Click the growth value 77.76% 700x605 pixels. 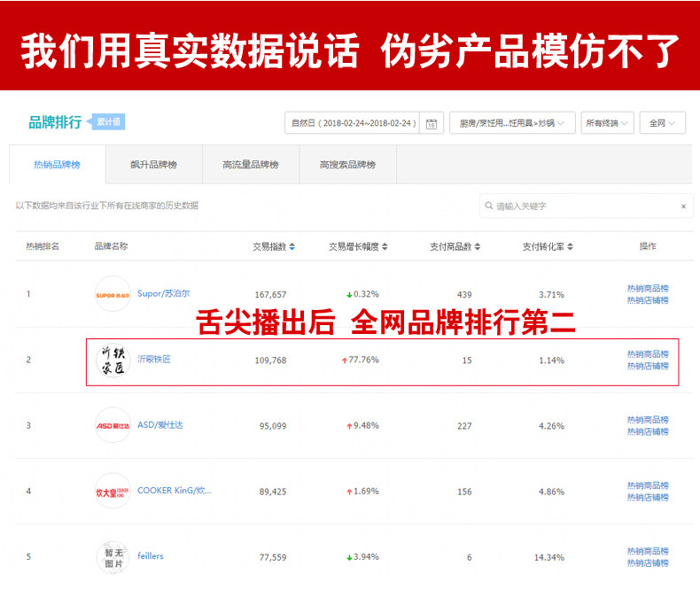pos(363,360)
